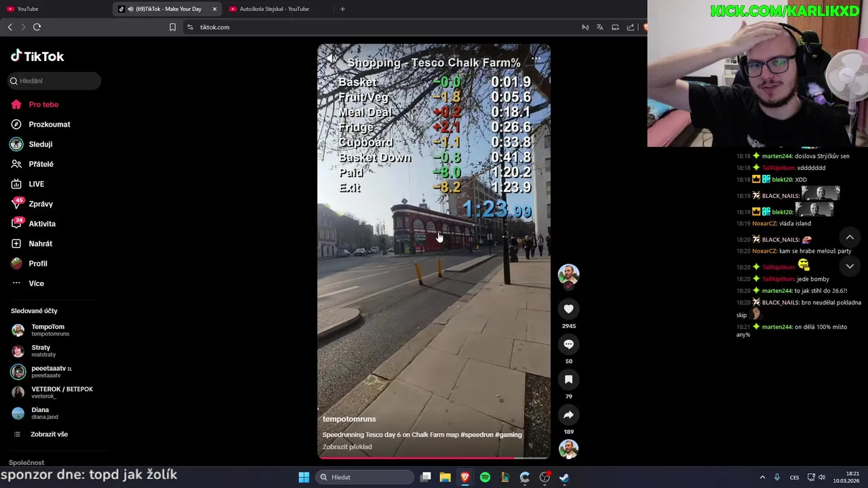Viewport: 868px width, 488px height.
Task: Toggle video mute speaker icon
Action: point(332,59)
